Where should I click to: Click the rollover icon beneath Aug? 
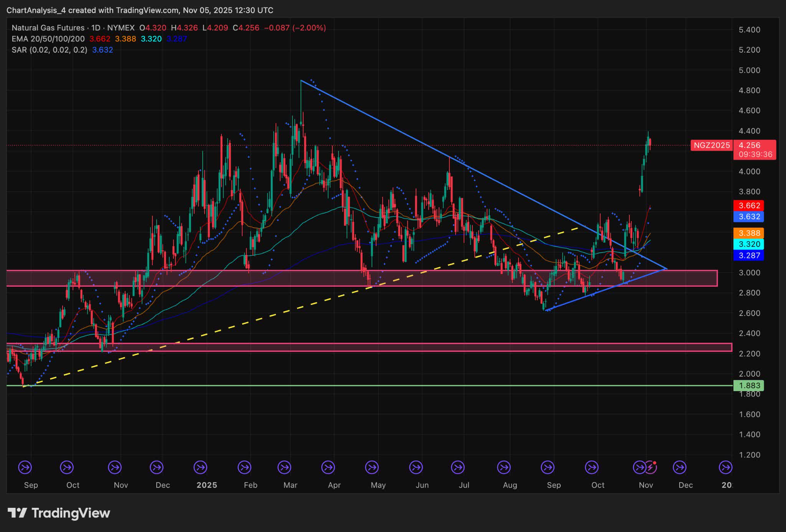[502, 468]
